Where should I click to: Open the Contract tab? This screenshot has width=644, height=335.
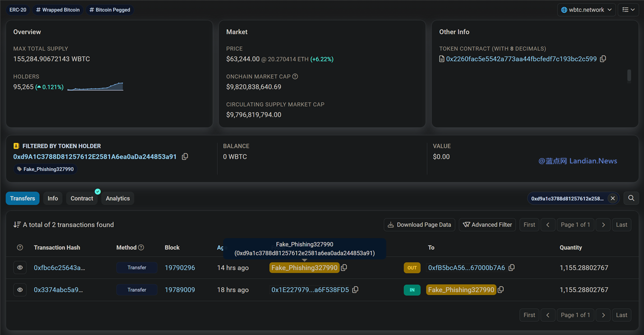click(x=82, y=198)
